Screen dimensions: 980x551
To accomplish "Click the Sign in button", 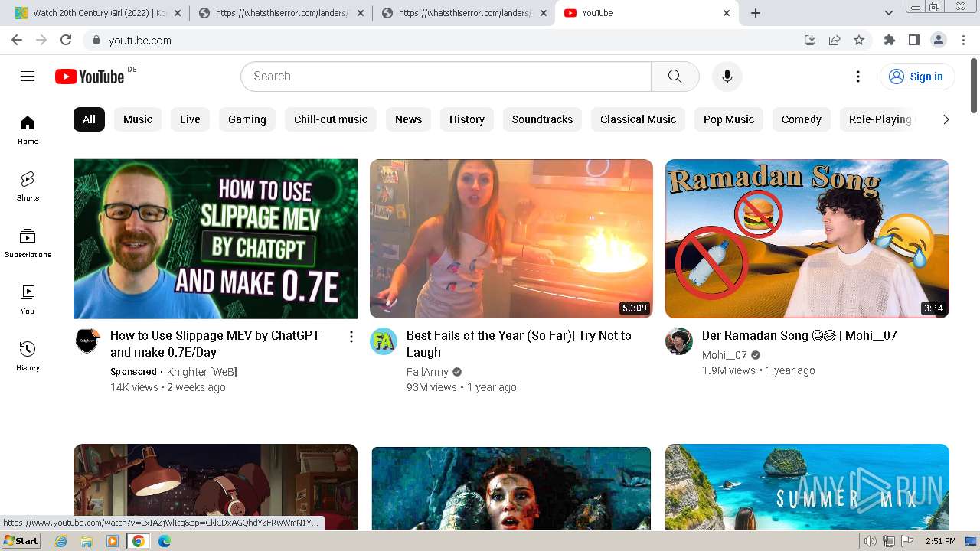I will 916,77.
